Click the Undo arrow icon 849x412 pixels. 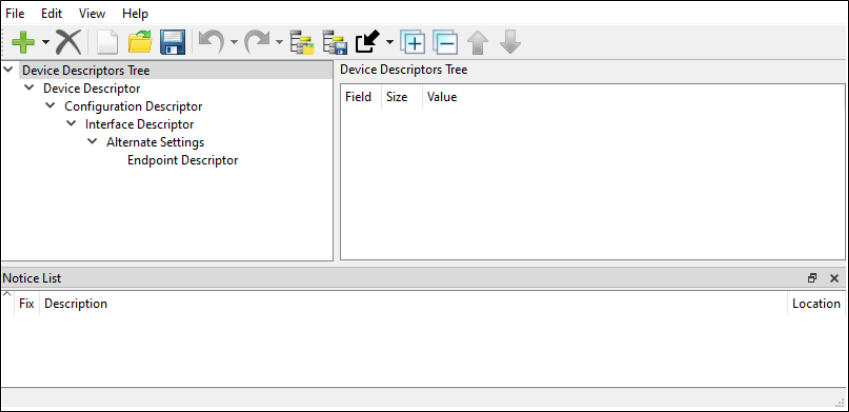pos(210,43)
